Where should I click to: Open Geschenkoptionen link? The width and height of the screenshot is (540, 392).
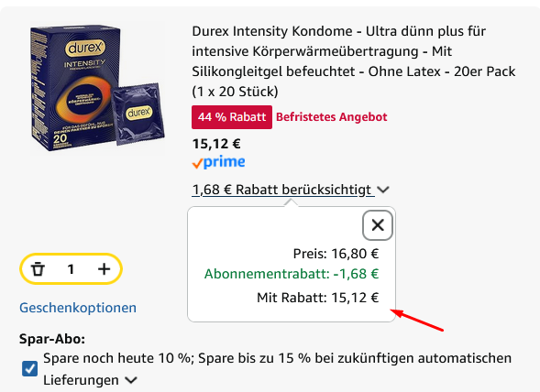pyautogui.click(x=78, y=308)
